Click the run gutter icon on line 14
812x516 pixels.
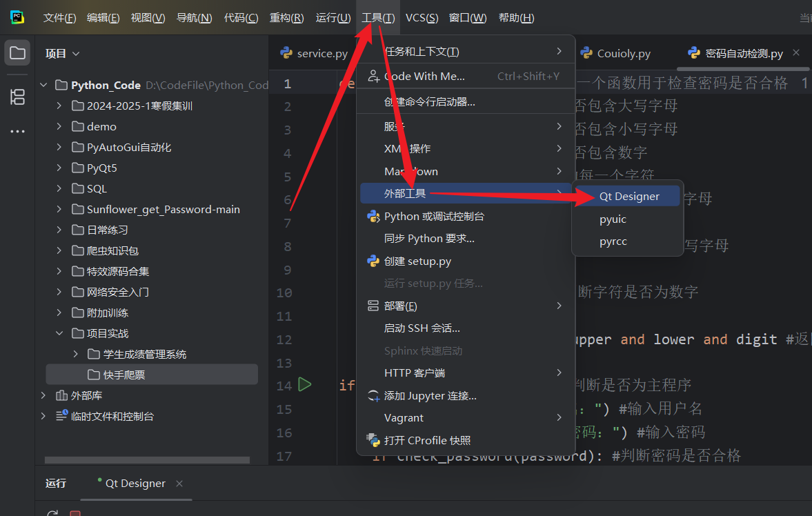point(305,384)
